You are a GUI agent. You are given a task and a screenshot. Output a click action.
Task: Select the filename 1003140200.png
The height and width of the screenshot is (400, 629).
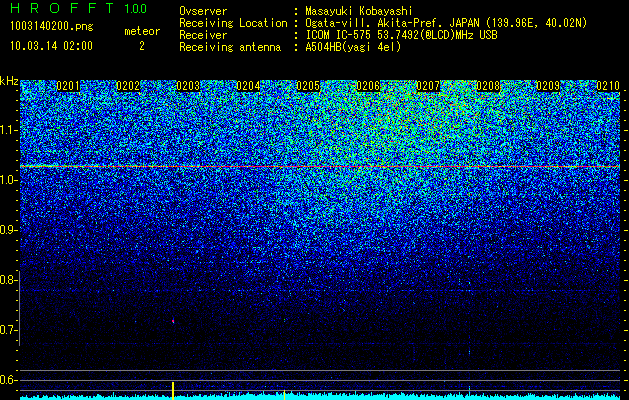(51, 26)
